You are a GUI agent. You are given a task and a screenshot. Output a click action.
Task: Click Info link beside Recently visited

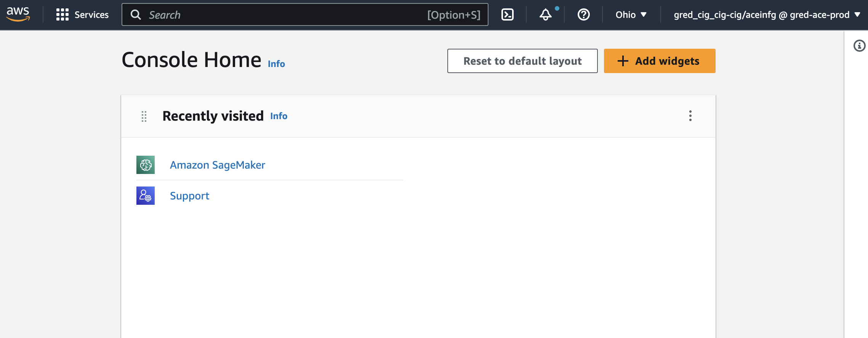point(279,116)
